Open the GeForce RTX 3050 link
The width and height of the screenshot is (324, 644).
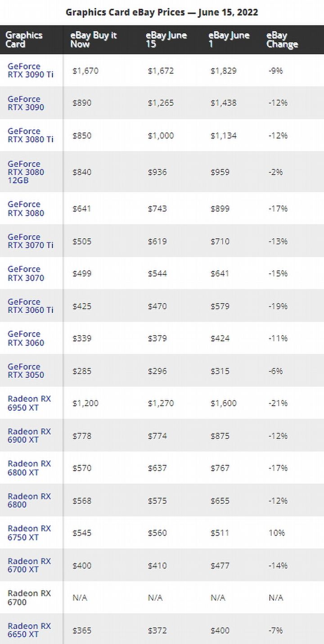pos(26,371)
